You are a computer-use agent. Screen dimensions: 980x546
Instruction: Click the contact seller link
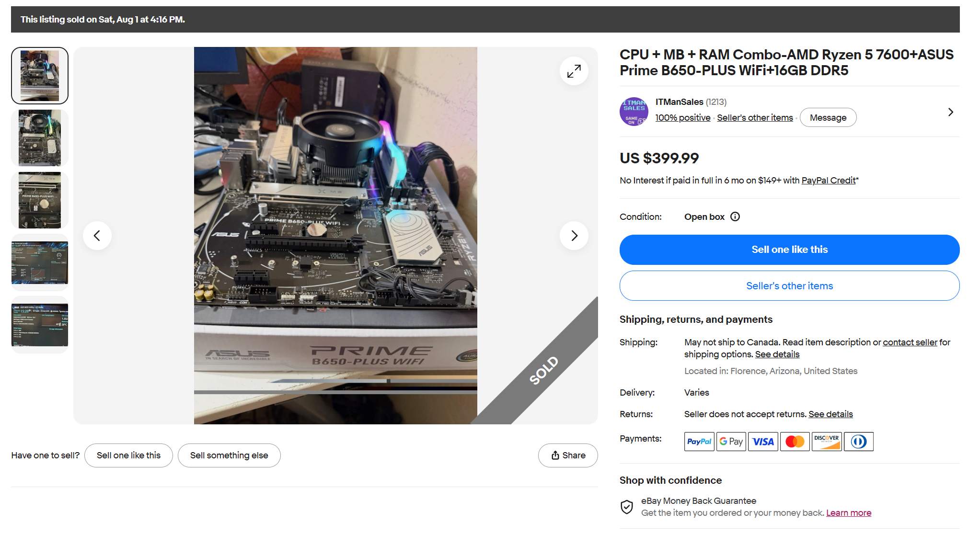(x=910, y=342)
